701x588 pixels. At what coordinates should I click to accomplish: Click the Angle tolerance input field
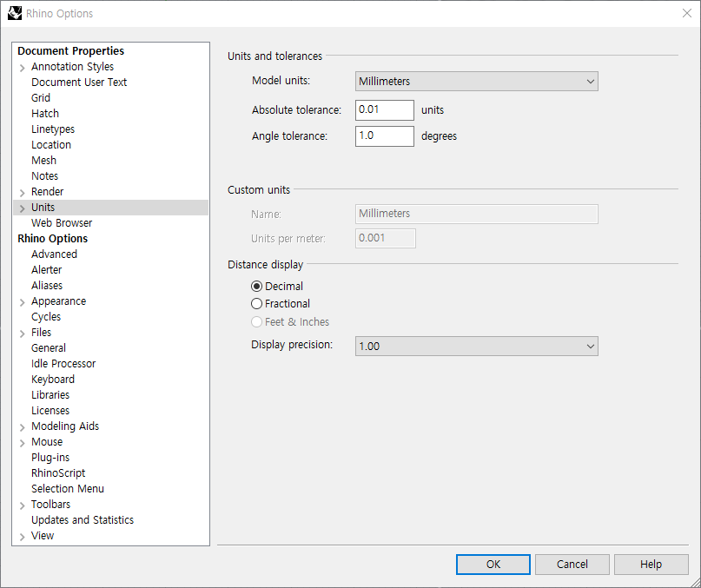(x=385, y=136)
